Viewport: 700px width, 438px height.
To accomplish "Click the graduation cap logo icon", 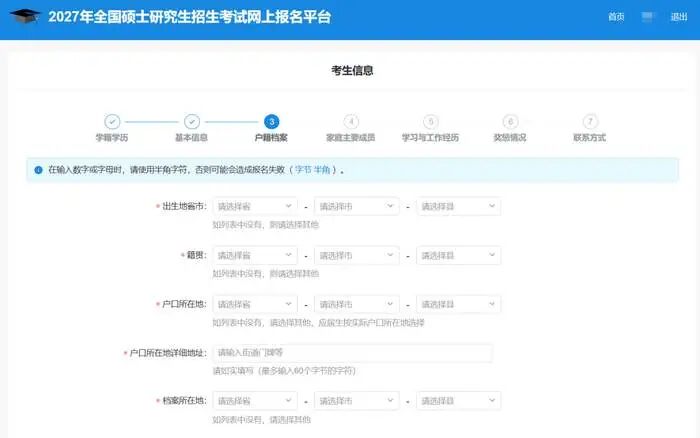I will pyautogui.click(x=25, y=16).
